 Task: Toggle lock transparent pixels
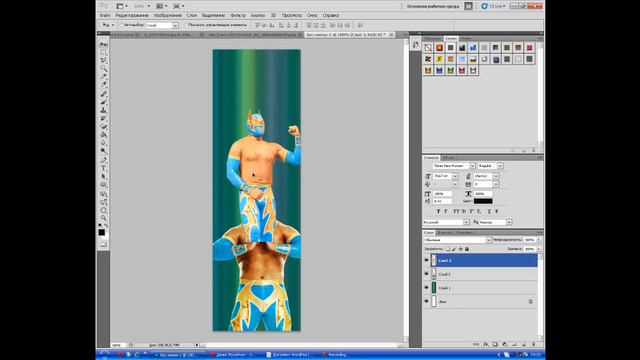(447, 249)
